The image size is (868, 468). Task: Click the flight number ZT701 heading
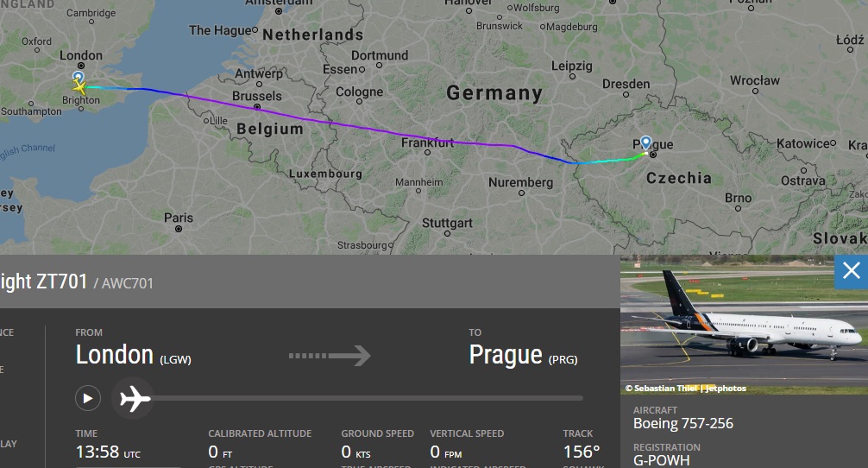(44, 281)
